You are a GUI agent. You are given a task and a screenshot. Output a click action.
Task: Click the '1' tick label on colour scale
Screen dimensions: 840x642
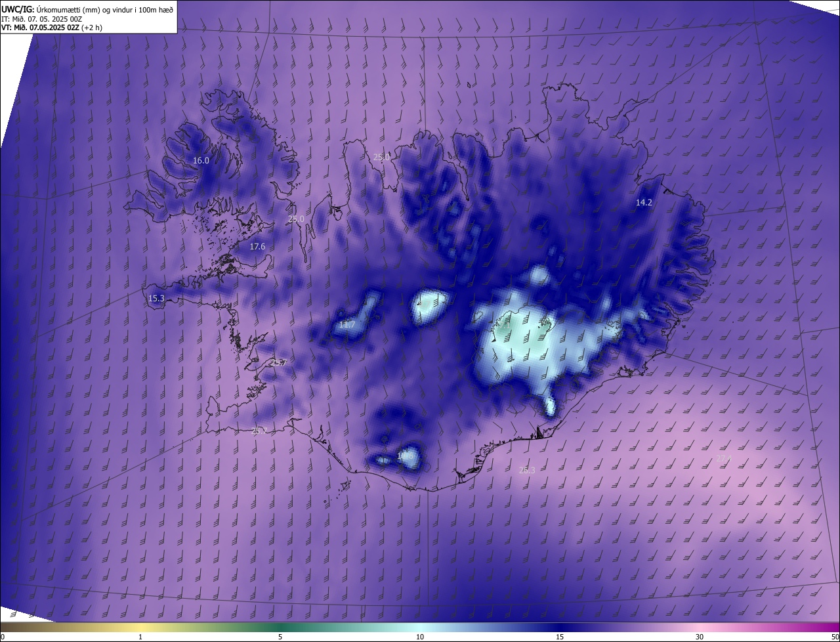click(140, 637)
